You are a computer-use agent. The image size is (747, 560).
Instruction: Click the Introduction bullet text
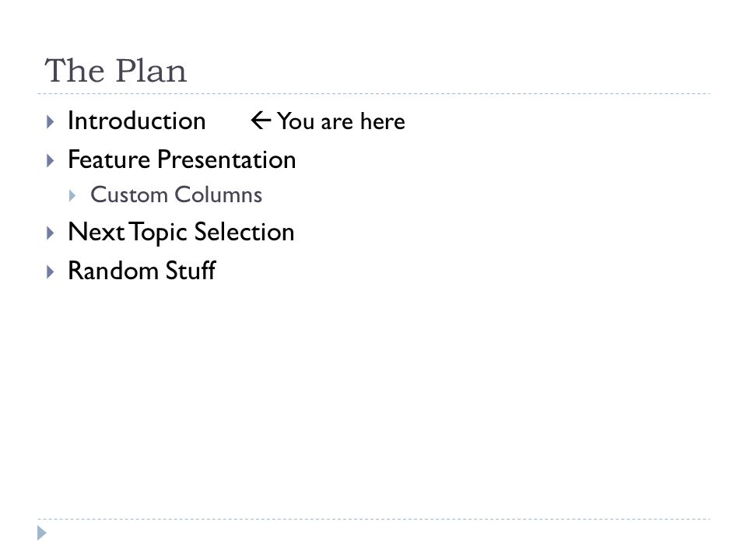(137, 121)
